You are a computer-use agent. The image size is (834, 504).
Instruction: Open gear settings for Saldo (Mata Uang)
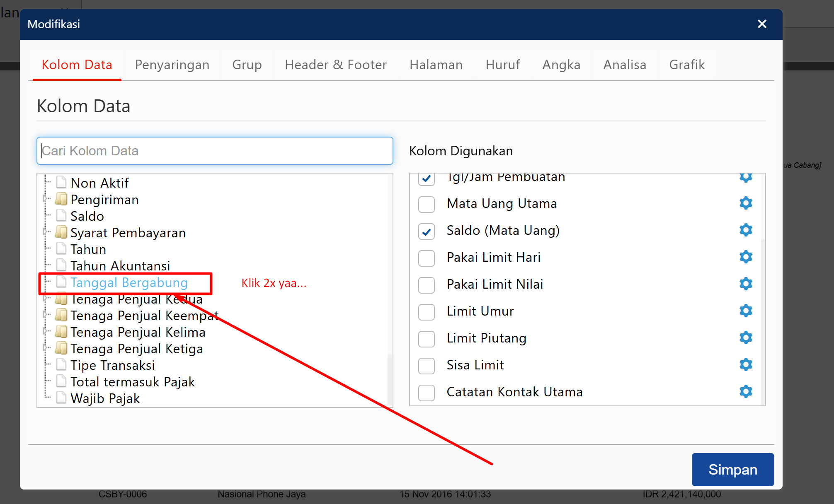[x=745, y=230]
